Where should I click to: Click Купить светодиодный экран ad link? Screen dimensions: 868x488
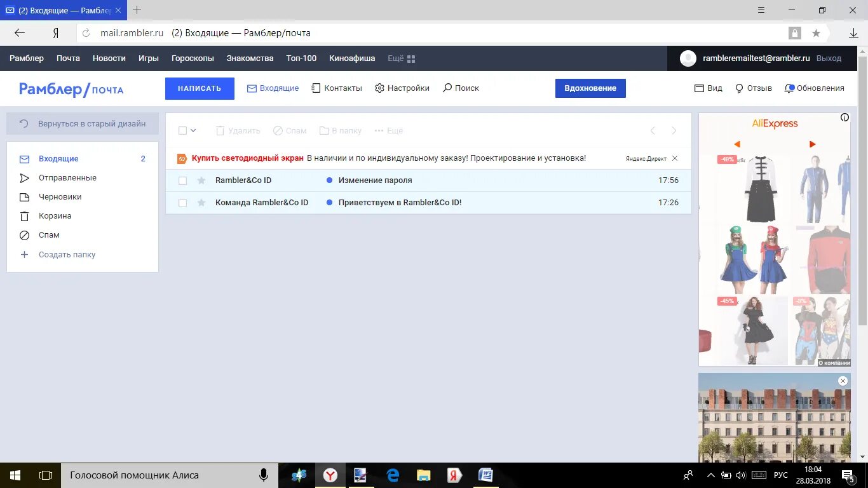248,158
